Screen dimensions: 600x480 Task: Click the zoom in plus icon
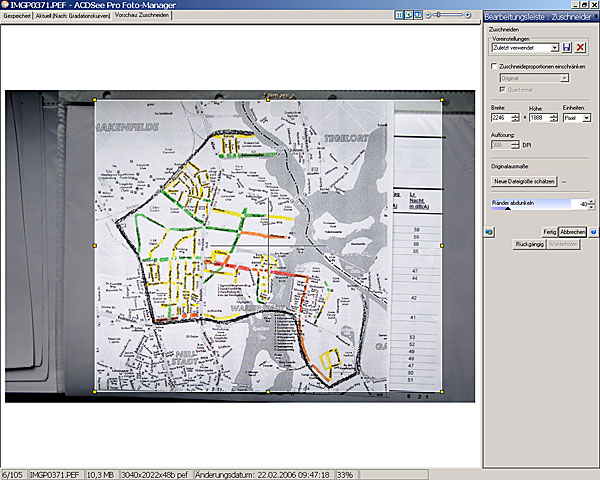pyautogui.click(x=469, y=16)
